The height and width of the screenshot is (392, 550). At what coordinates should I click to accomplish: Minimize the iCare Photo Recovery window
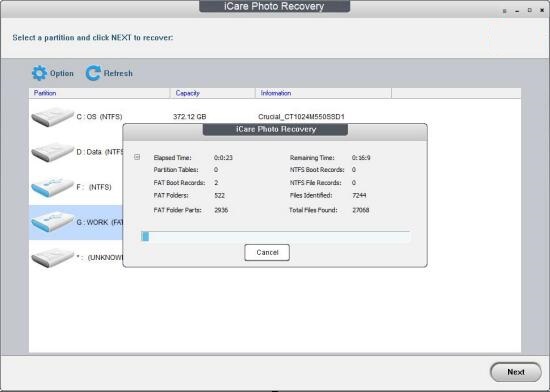tap(517, 11)
